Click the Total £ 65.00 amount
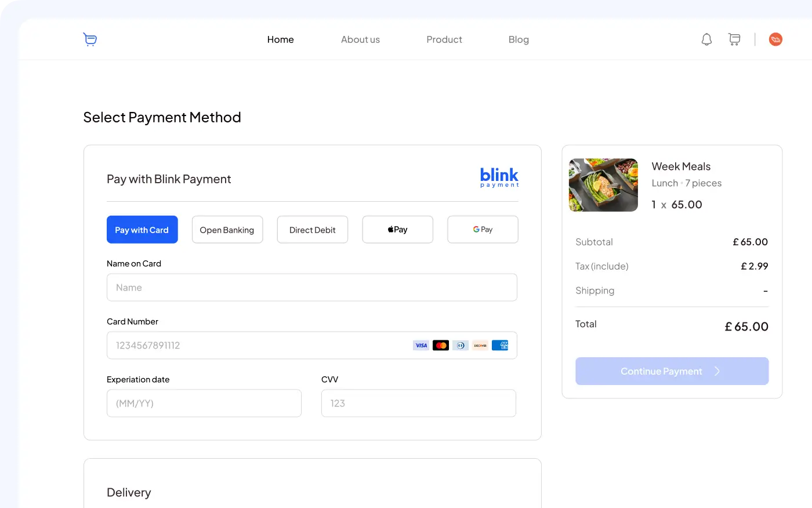The width and height of the screenshot is (812, 508). [x=746, y=326]
